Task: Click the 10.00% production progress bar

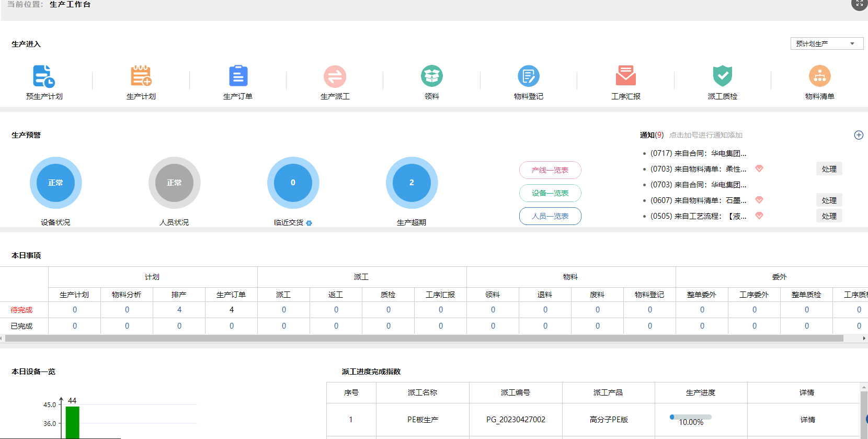Action: coord(691,417)
